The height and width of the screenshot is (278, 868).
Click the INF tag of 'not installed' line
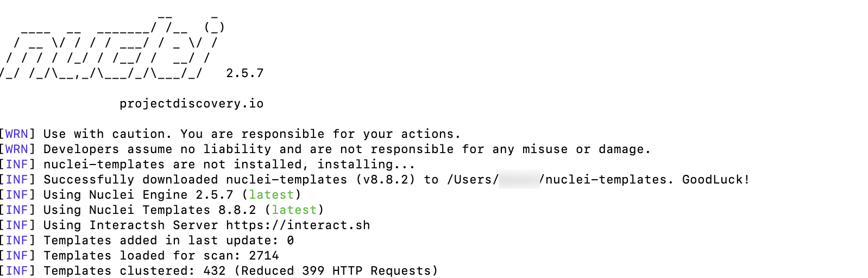point(17,164)
